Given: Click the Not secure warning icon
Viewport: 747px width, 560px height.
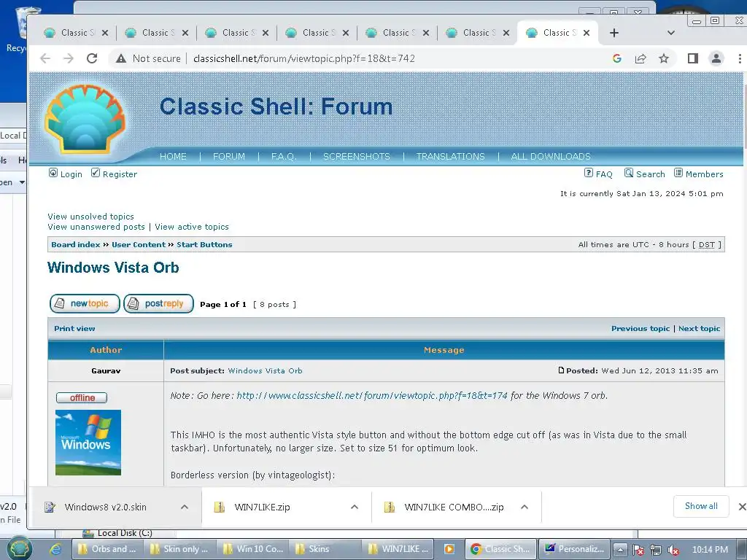Looking at the screenshot, I should 121,58.
